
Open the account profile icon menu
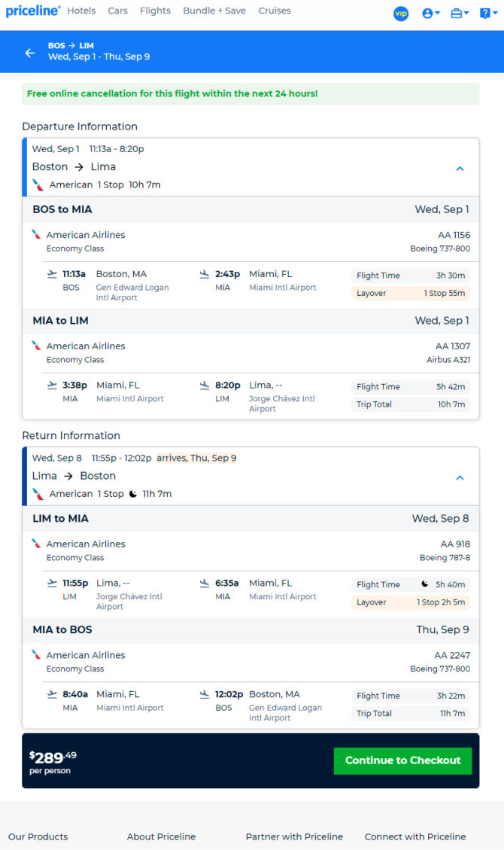point(431,14)
